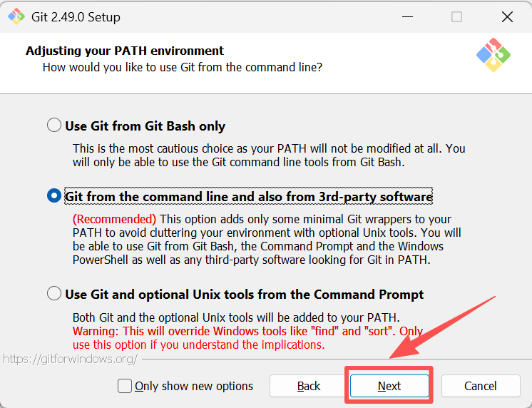
Task: Click the Git logo icon in title bar
Action: coord(16,16)
